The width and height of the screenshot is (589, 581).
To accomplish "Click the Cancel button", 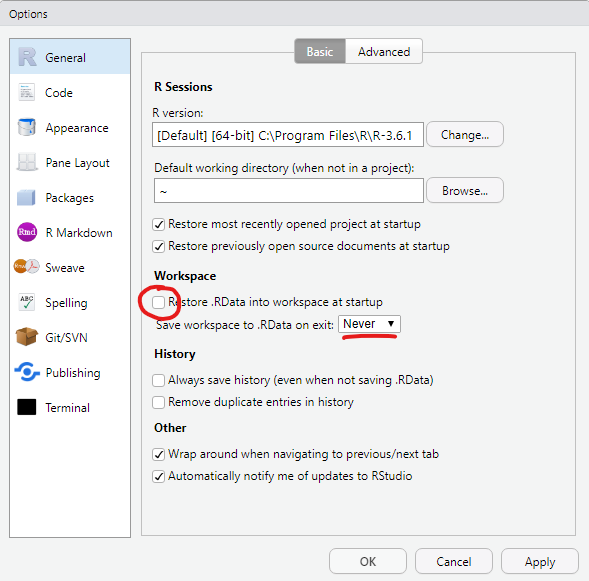I will 454,561.
